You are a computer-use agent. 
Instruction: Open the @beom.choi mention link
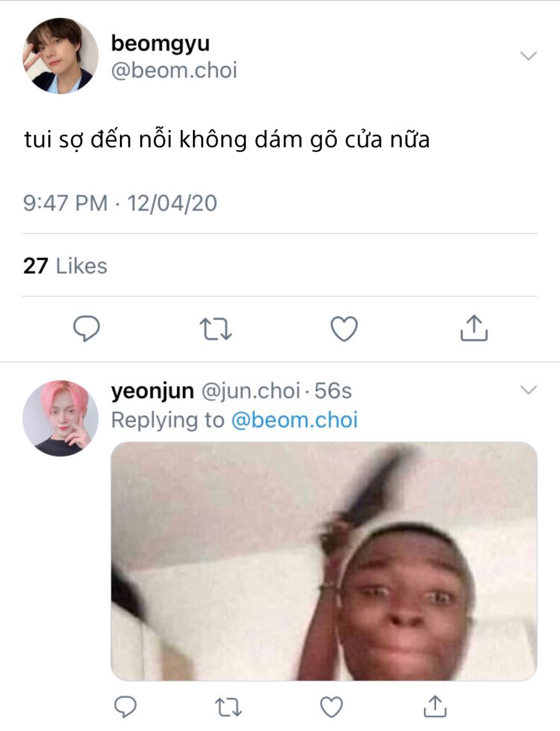[x=294, y=420]
